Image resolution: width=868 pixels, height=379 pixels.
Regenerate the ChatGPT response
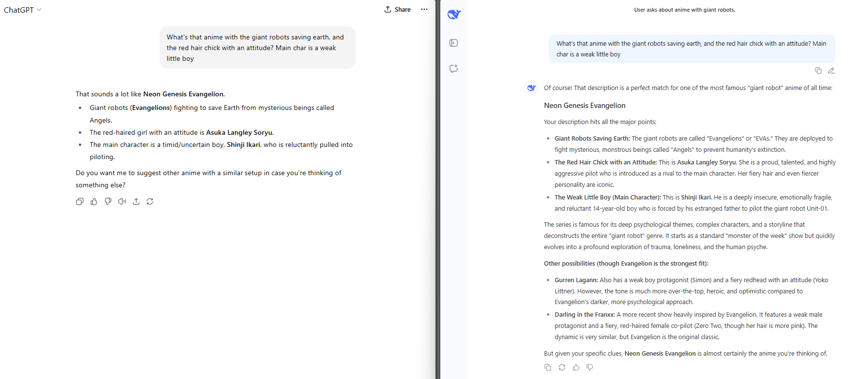tap(150, 201)
